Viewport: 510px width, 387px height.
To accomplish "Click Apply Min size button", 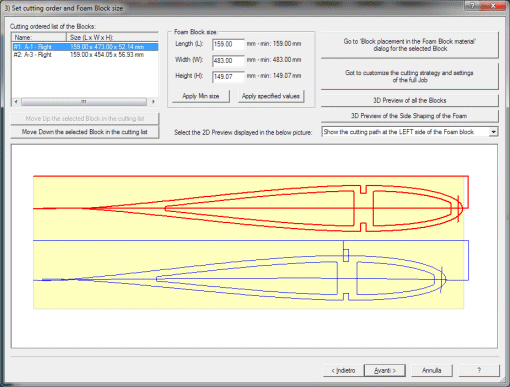I will (x=201, y=96).
